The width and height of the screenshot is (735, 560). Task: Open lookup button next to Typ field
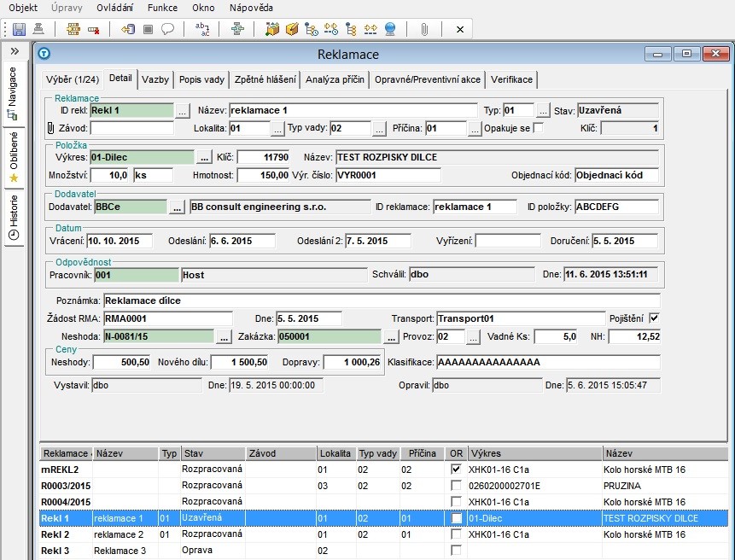coord(543,111)
